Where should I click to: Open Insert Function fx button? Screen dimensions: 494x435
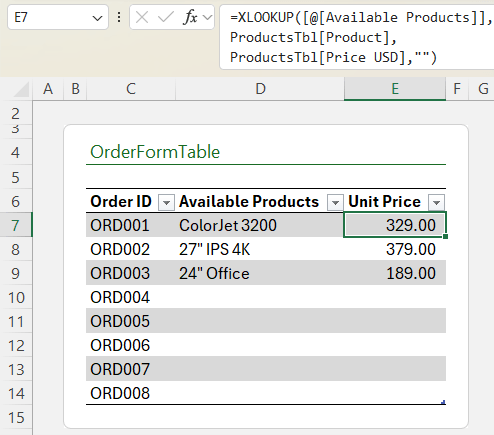point(190,17)
